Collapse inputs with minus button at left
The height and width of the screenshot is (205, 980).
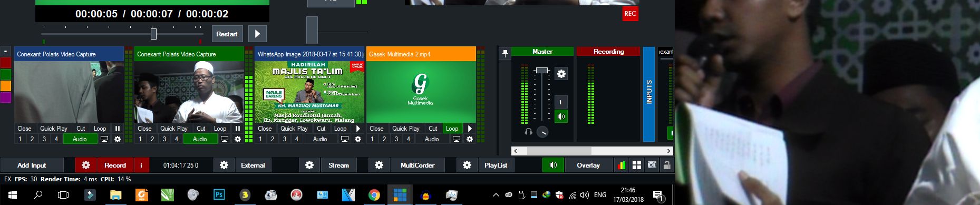tap(5, 52)
